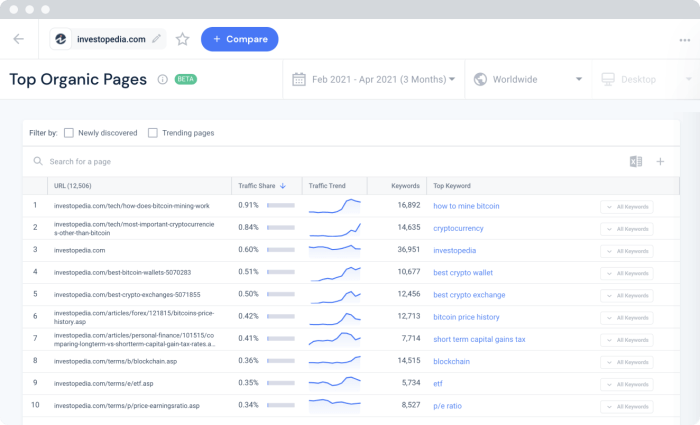
Task: Show info tooltip beside Top Organic Pages
Action: [x=162, y=79]
